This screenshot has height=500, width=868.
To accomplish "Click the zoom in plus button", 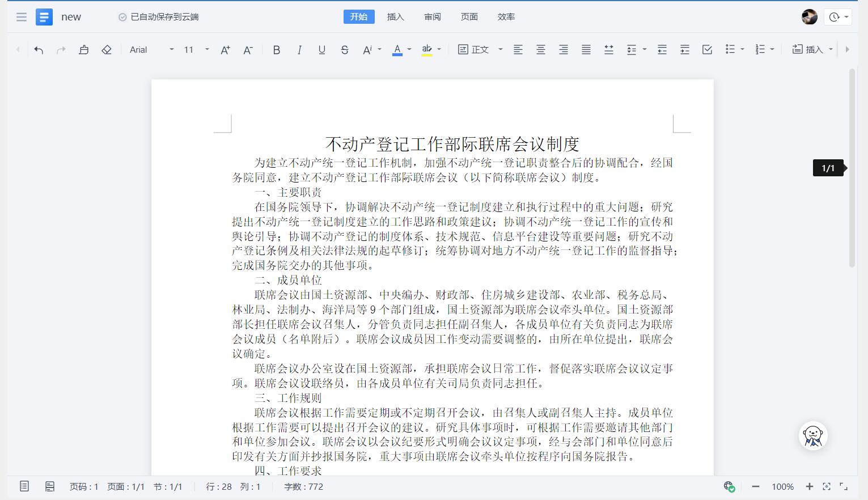I will (809, 486).
